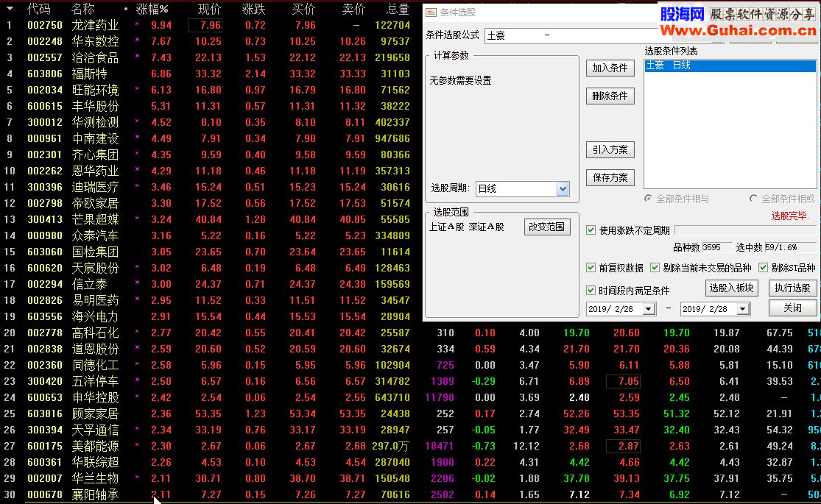Select stock 海兴电力 row
Image resolution: width=821 pixels, height=504 pixels.
point(207,316)
